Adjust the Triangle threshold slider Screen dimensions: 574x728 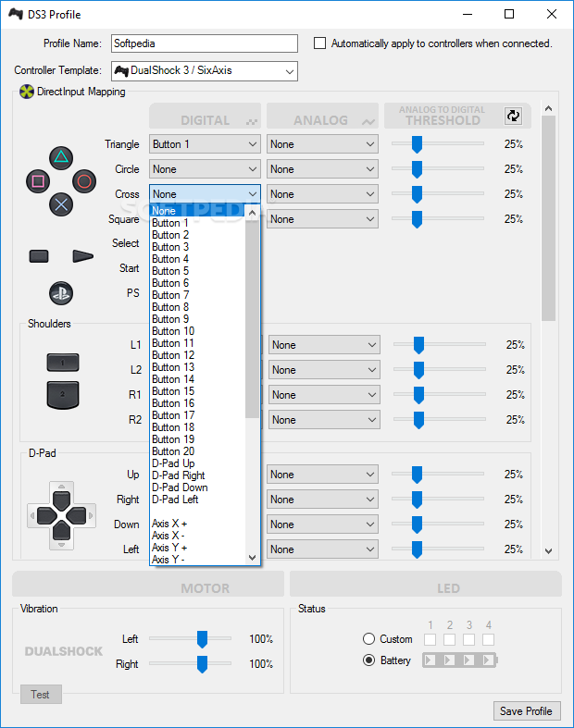coord(417,144)
